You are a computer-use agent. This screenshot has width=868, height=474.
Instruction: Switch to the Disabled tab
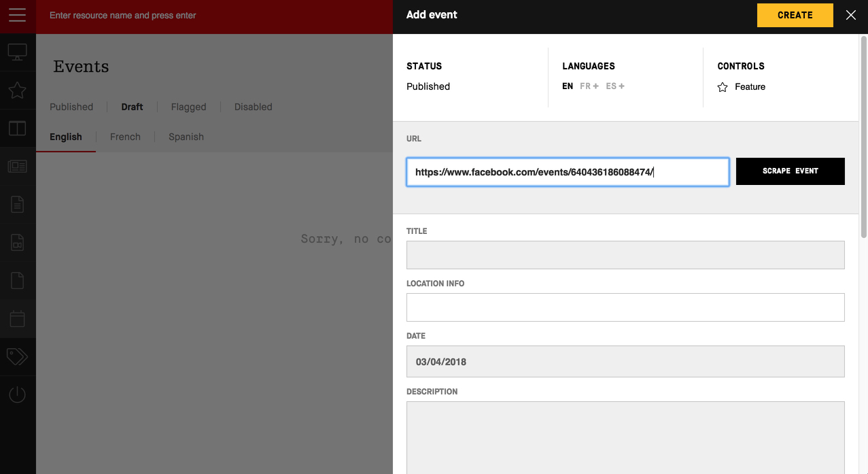tap(253, 107)
